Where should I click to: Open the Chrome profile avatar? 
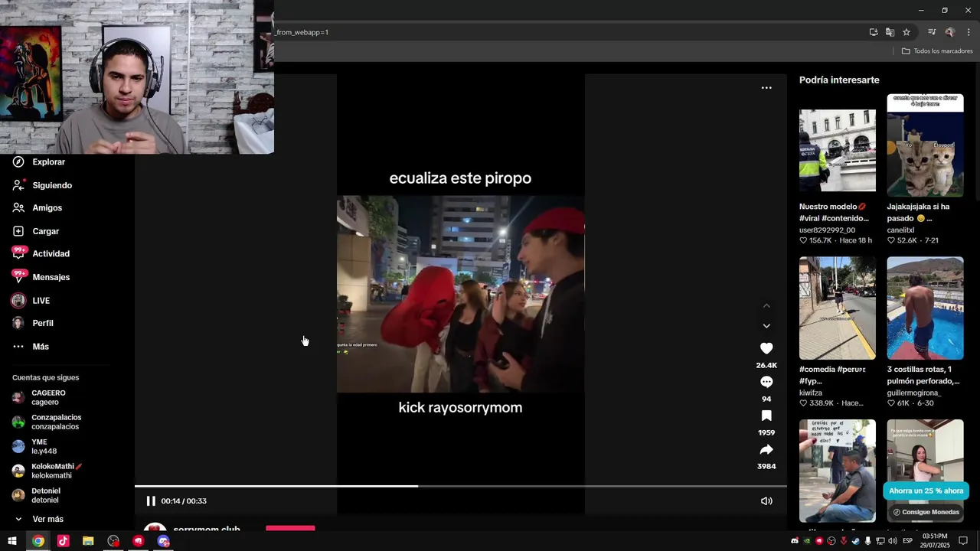(x=950, y=32)
